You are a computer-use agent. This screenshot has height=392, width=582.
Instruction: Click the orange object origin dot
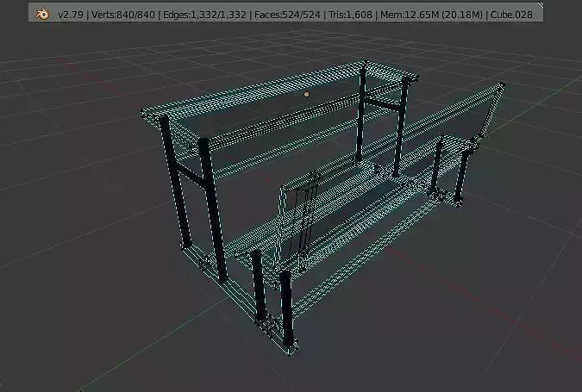point(306,94)
